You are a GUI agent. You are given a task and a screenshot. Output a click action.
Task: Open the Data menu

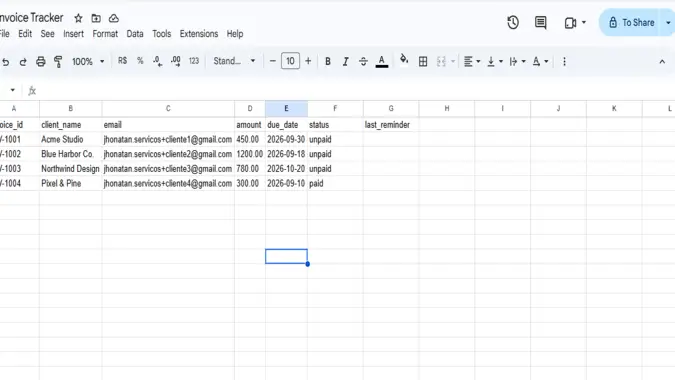[x=135, y=34]
